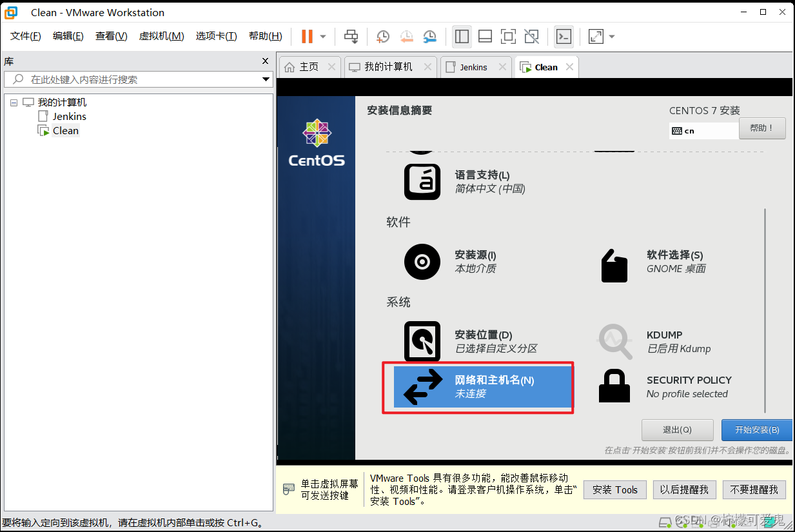
Task: Click the 以后提醒我 remind later button
Action: pyautogui.click(x=684, y=490)
